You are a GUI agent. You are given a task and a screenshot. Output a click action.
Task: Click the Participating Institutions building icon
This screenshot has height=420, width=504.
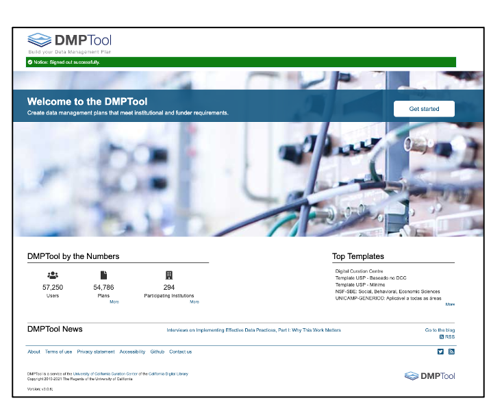click(169, 275)
